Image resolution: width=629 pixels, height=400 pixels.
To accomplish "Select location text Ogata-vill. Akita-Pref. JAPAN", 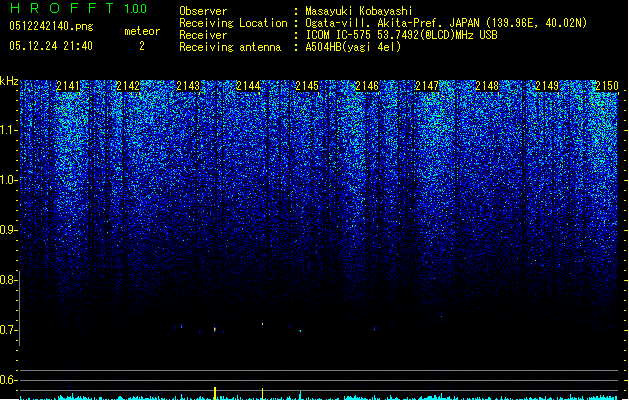I will coord(392,23).
